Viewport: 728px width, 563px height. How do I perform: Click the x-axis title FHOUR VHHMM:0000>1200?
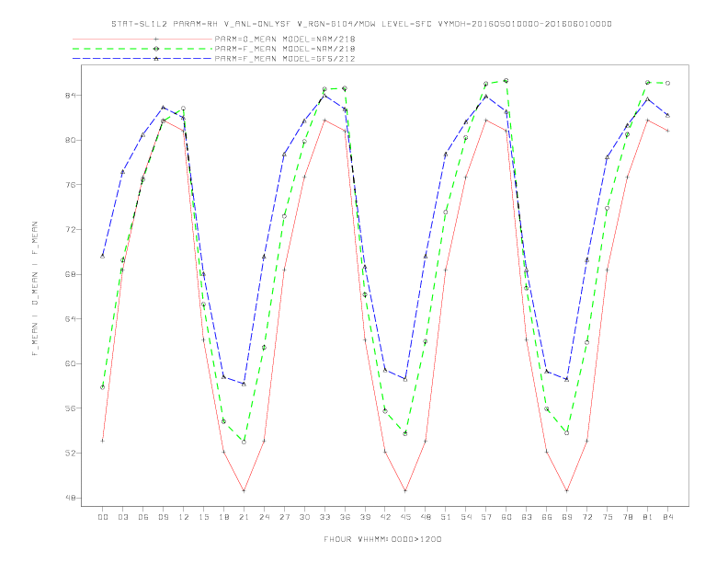pyautogui.click(x=382, y=539)
